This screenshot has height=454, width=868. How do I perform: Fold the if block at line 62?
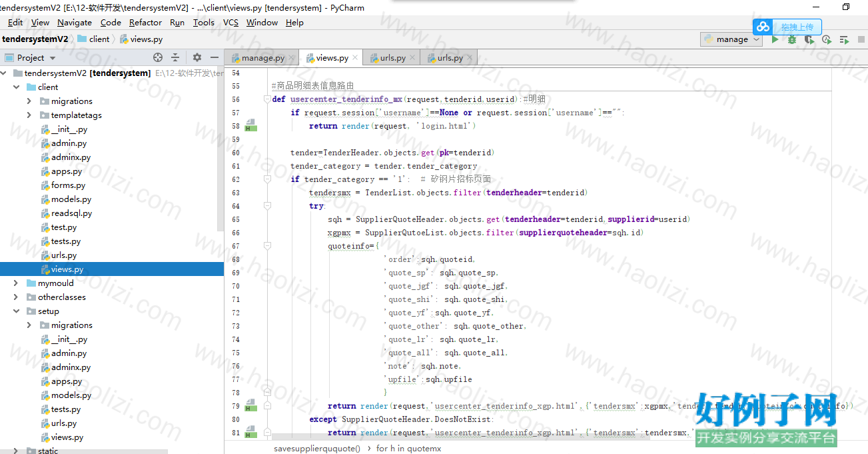pyautogui.click(x=267, y=179)
